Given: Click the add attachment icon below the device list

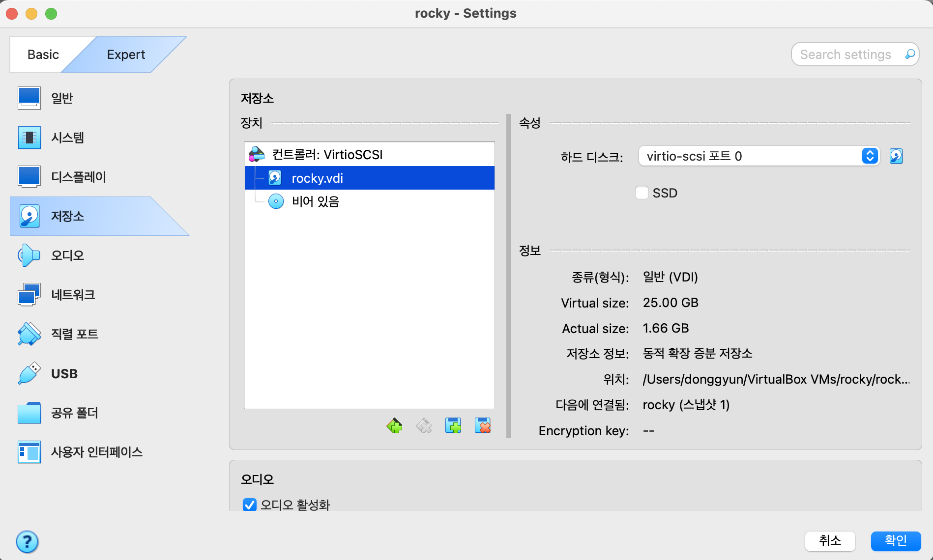Looking at the screenshot, I should point(453,425).
